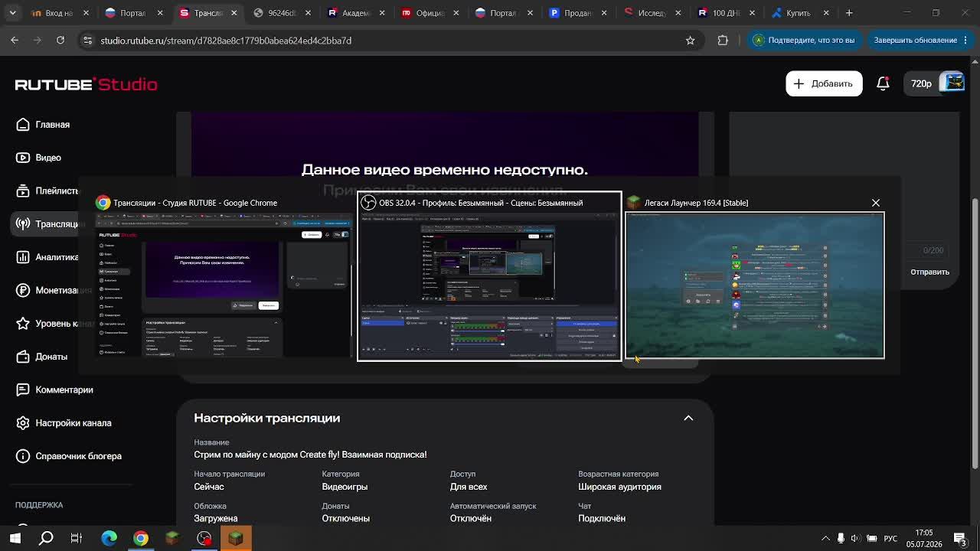Open the Видео sidebar section

pyautogui.click(x=38, y=158)
